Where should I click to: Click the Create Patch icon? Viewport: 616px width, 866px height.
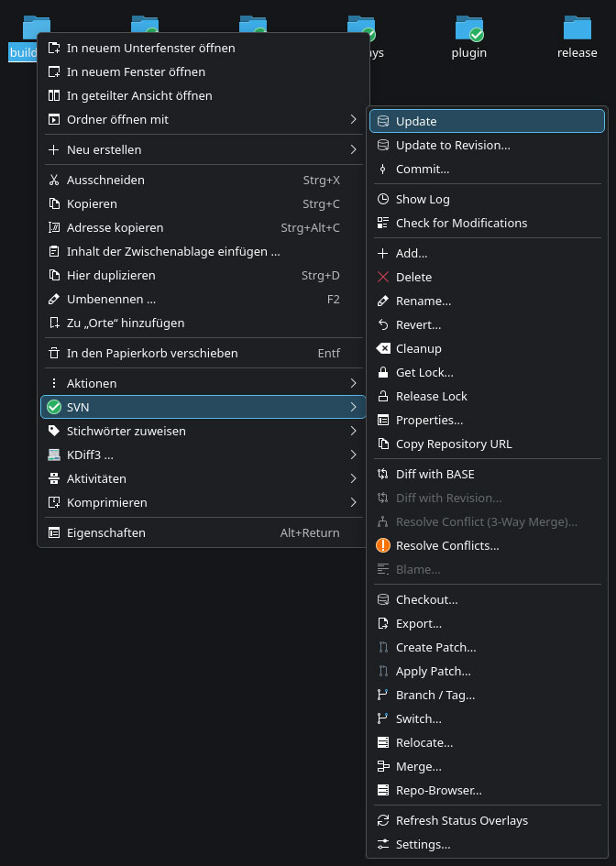pos(383,647)
